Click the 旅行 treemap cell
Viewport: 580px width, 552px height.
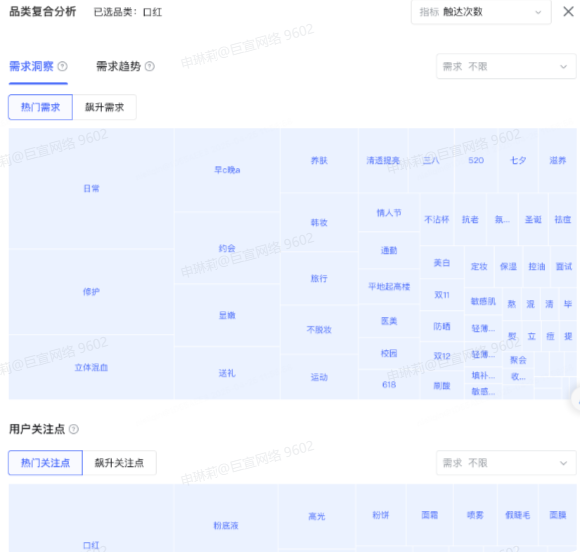coord(319,278)
